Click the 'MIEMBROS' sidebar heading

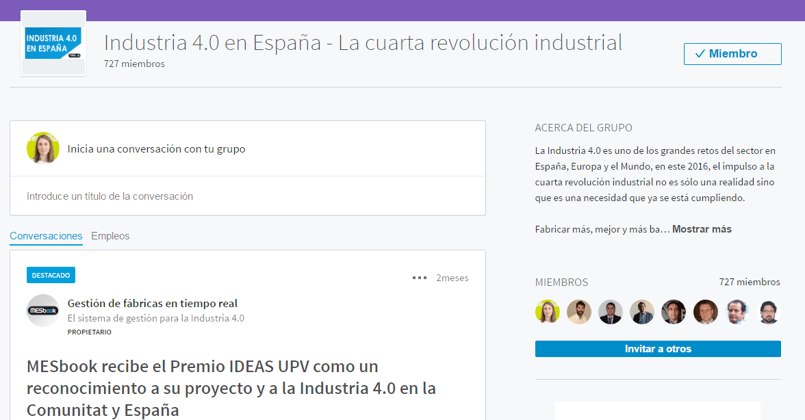562,282
